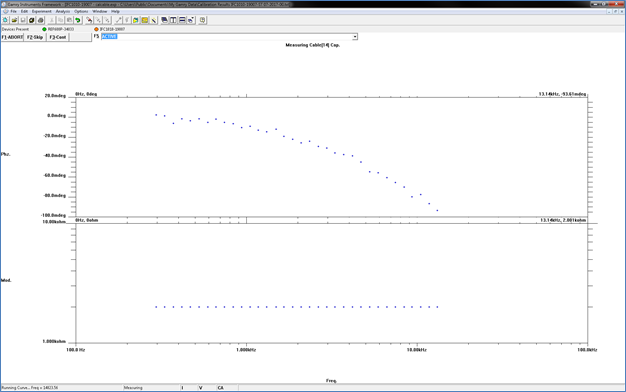Click the green REF600P device indicator
Screen dimensions: 626x392
pyautogui.click(x=44, y=29)
